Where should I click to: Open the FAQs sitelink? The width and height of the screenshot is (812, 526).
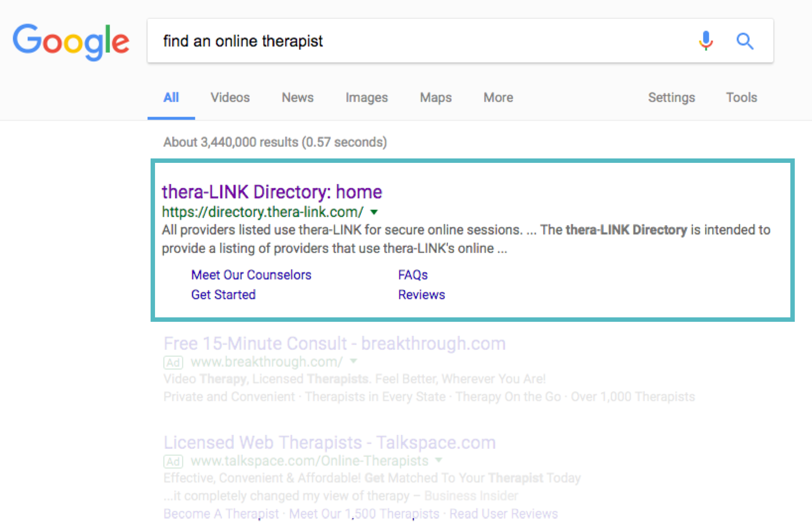point(413,275)
